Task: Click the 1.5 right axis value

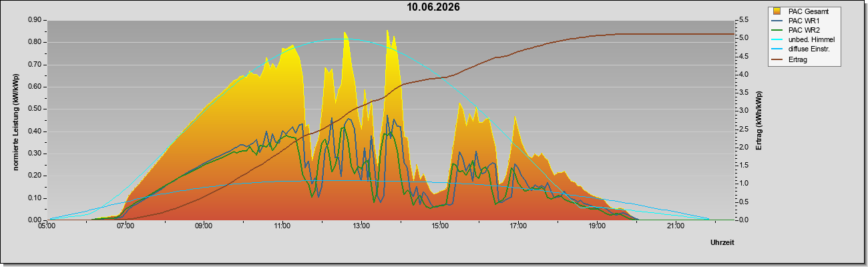Action: [742, 166]
